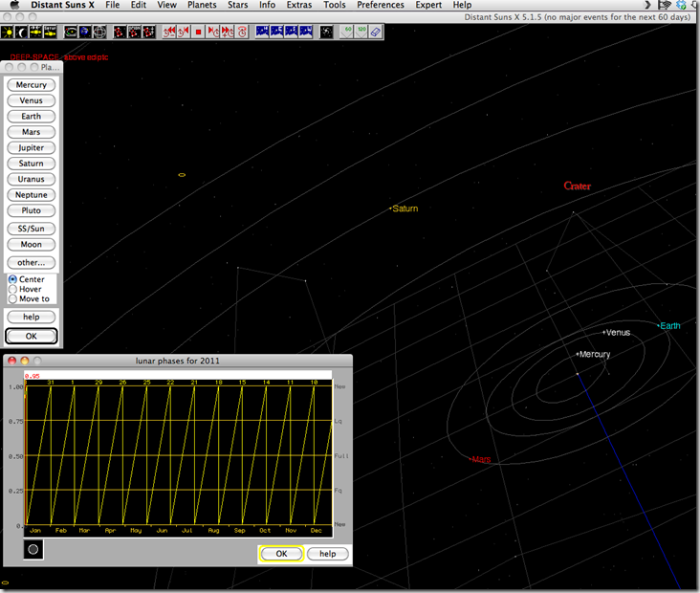Click the crescent Moon toolbar icon
The width and height of the screenshot is (700, 593).
pyautogui.click(x=23, y=32)
